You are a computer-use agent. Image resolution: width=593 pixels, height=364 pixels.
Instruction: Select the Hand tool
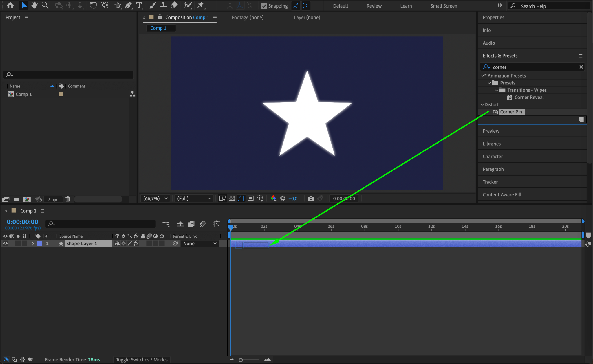point(34,5)
